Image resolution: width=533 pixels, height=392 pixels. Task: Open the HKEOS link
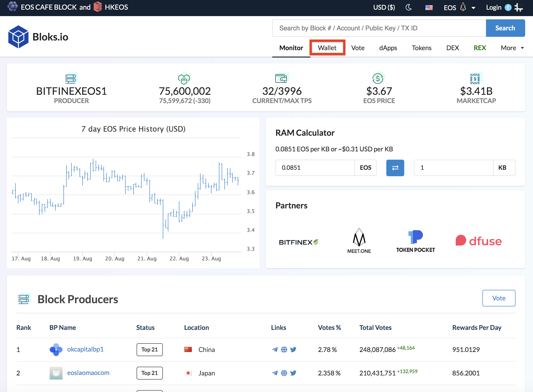(x=116, y=7)
